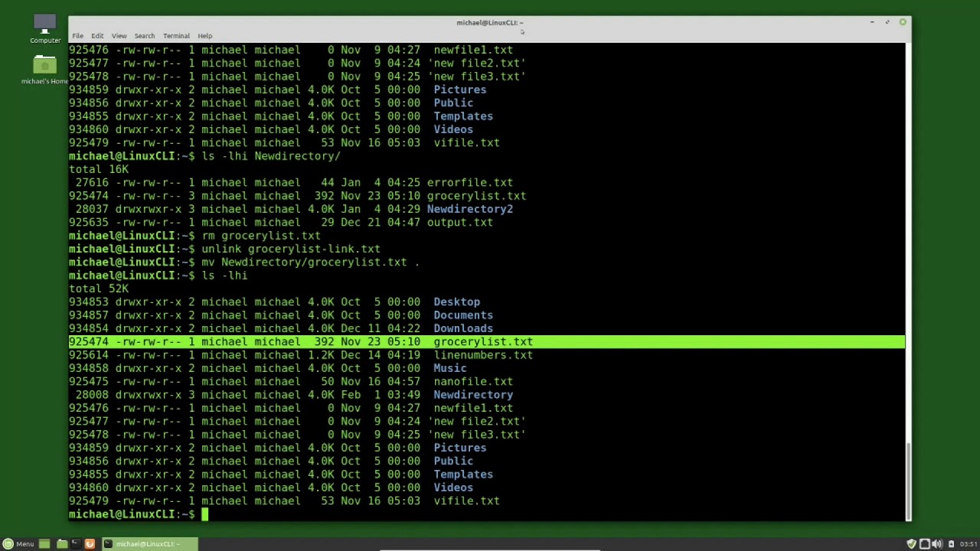Open the Computer desktop icon
980x551 pixels.
[45, 29]
